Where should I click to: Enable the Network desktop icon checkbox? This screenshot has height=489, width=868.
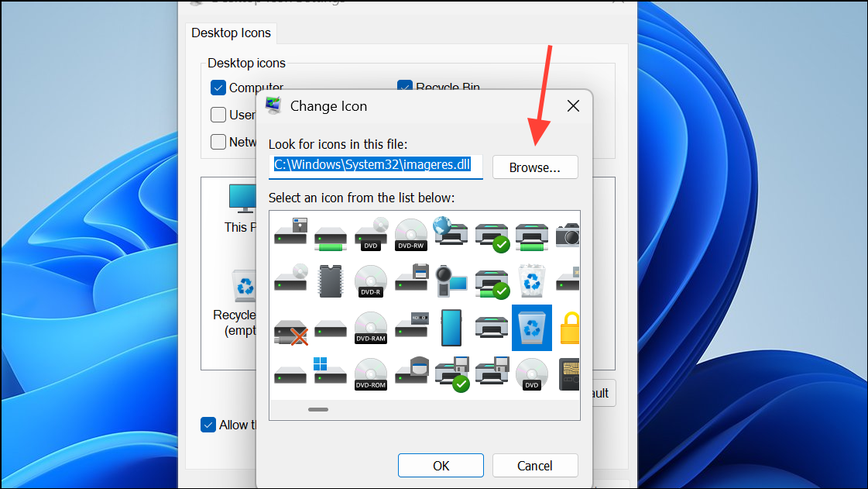(x=218, y=142)
